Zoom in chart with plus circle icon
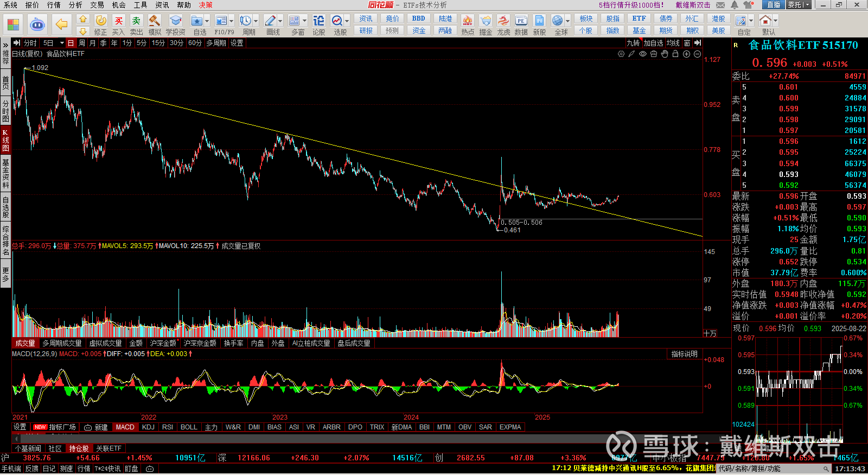This screenshot has height=475, width=868. [x=686, y=54]
